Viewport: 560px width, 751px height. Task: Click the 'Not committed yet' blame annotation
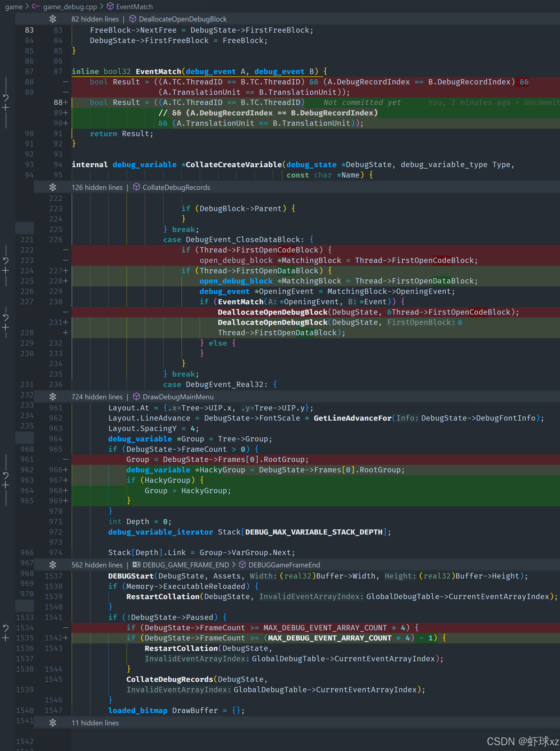[362, 102]
